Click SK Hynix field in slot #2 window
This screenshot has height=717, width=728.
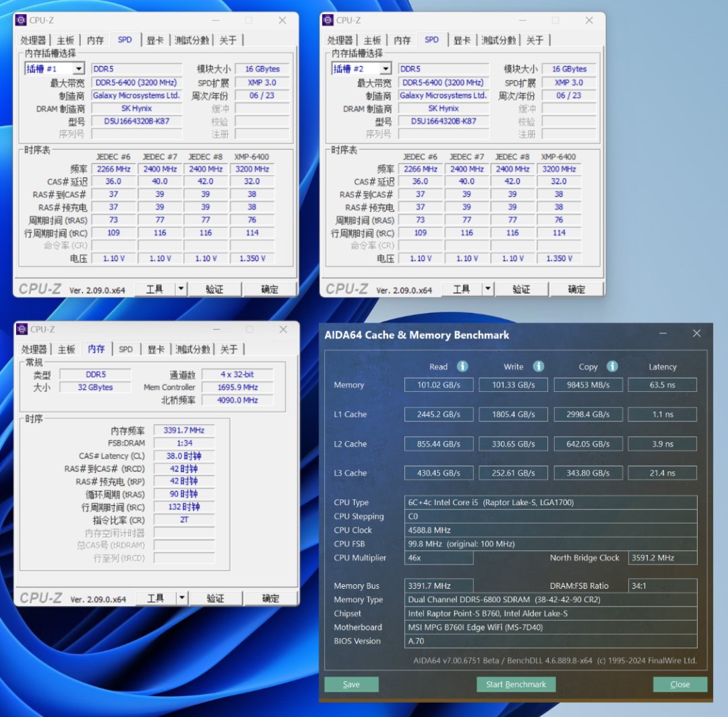point(444,109)
